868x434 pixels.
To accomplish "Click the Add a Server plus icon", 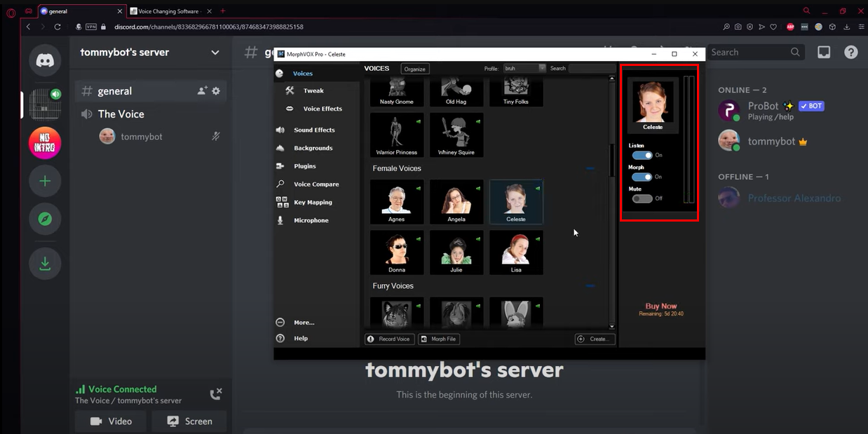I will [x=45, y=181].
